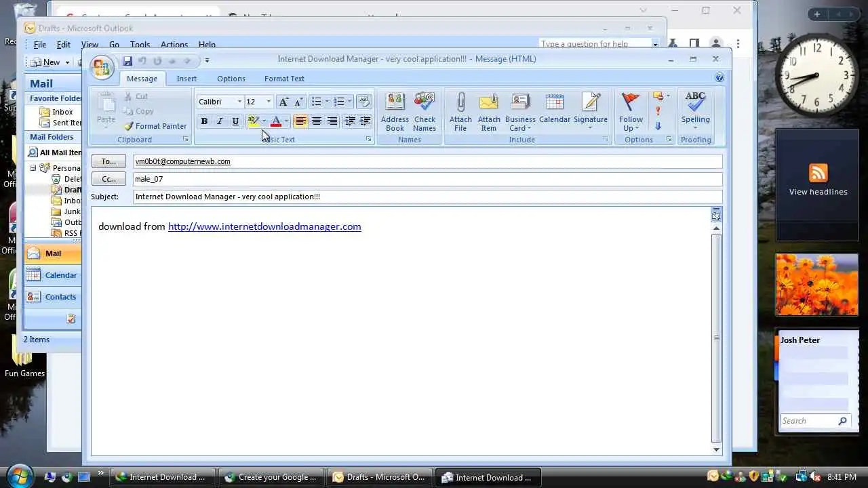The image size is (868, 488).
Task: Click the Subject input field
Action: pyautogui.click(x=428, y=197)
